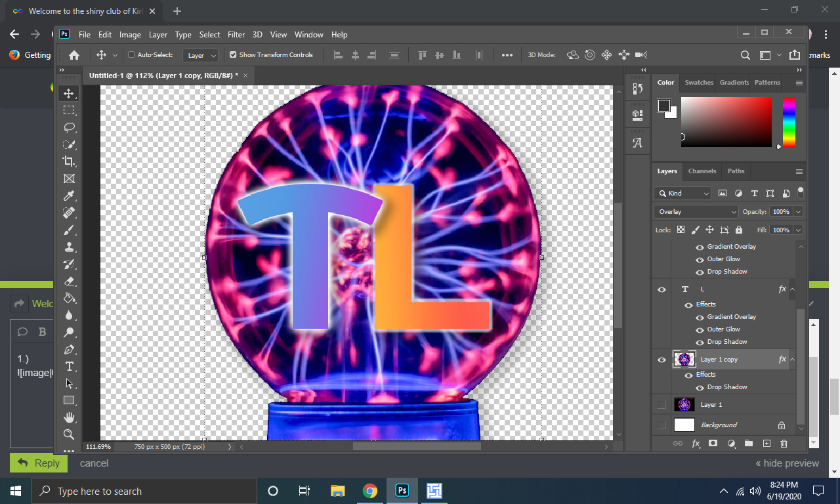Select the Horizontal Type tool

pyautogui.click(x=69, y=366)
